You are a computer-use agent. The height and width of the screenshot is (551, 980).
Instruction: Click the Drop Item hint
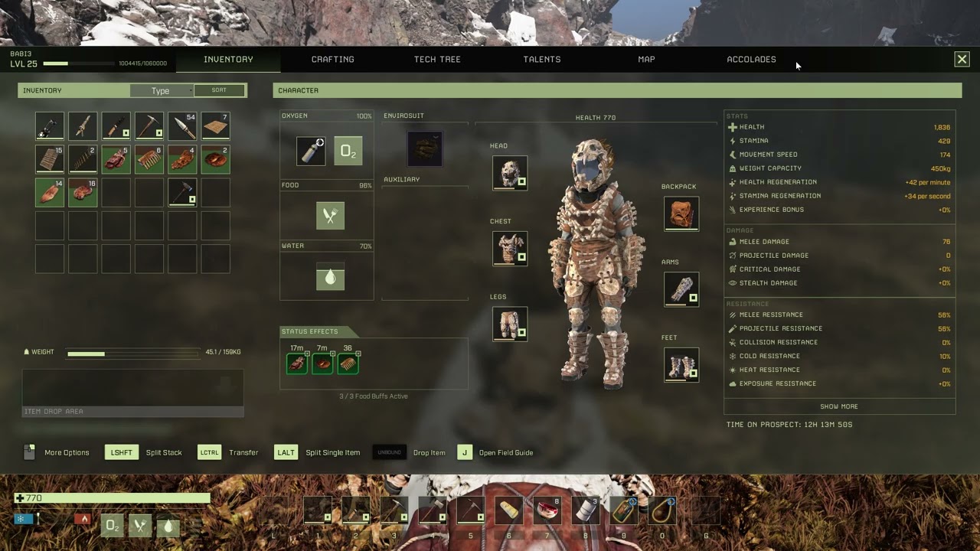410,452
